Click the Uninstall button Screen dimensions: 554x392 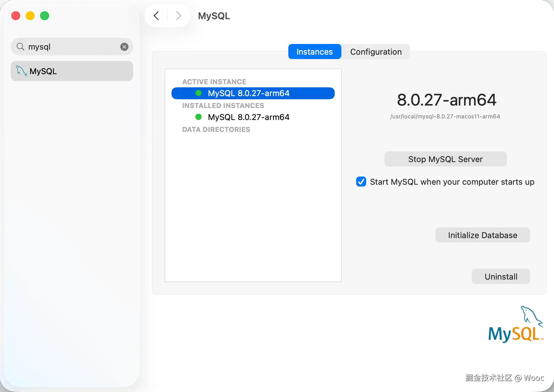coord(501,276)
